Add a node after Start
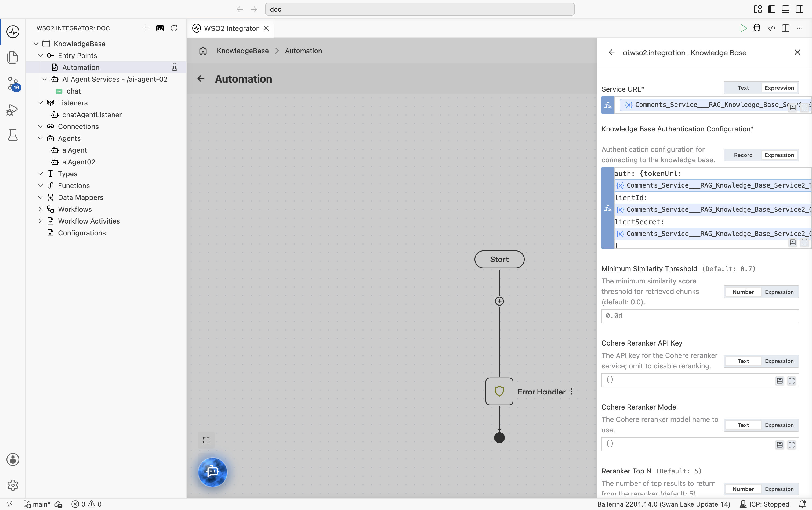Viewport: 812px width, 510px height. coord(499,301)
